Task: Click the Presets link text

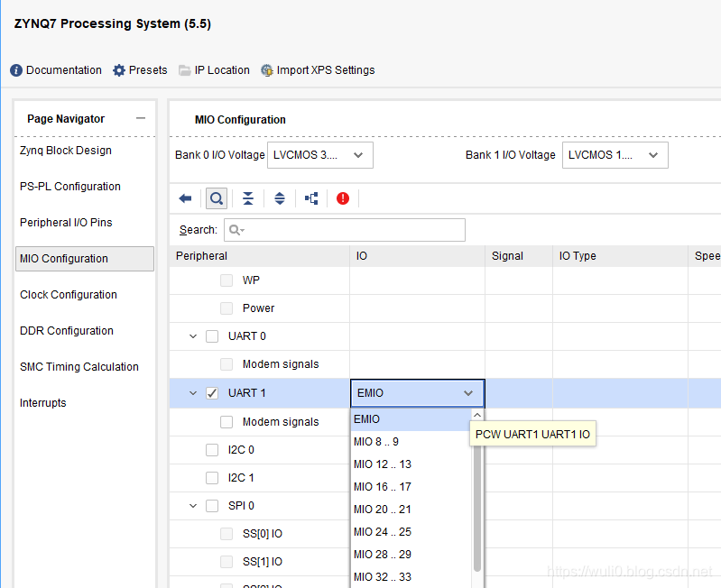Action: coord(148,70)
